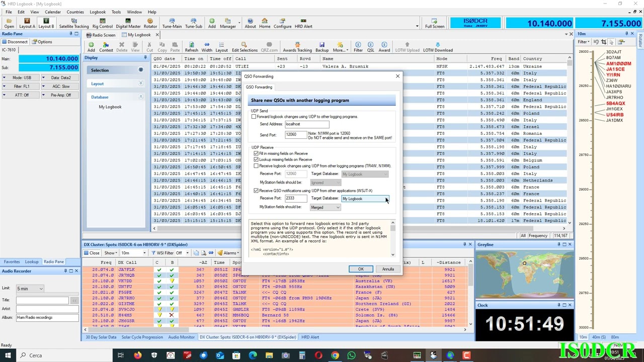Screen dimensions: 644x362
Task: Click the Audio Recorder Title field
Action: tap(42, 301)
